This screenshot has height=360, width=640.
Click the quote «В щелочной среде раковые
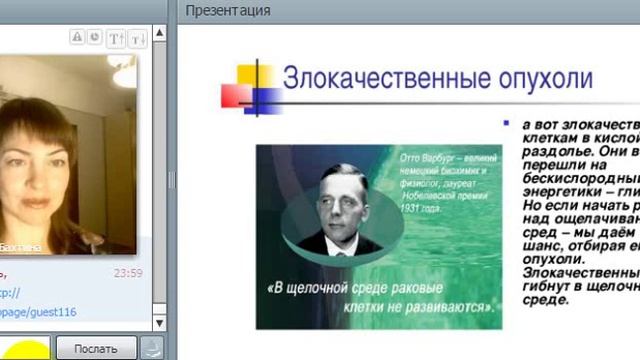[355, 288]
